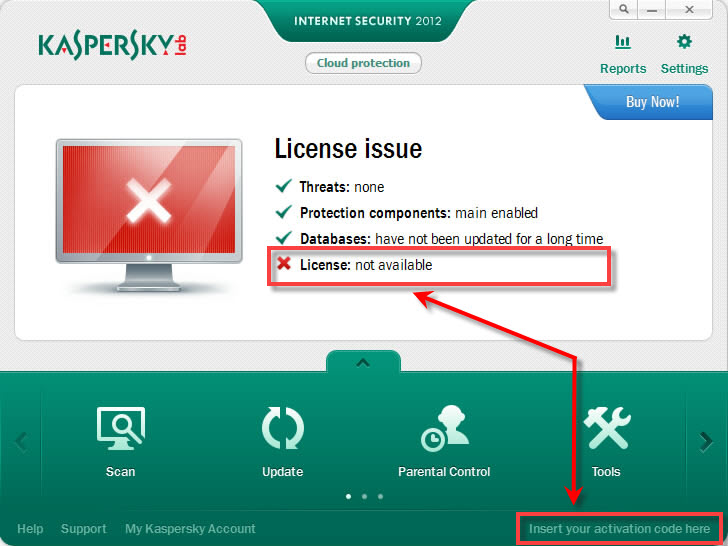728x546 pixels.
Task: Open the Help link
Action: click(30, 529)
